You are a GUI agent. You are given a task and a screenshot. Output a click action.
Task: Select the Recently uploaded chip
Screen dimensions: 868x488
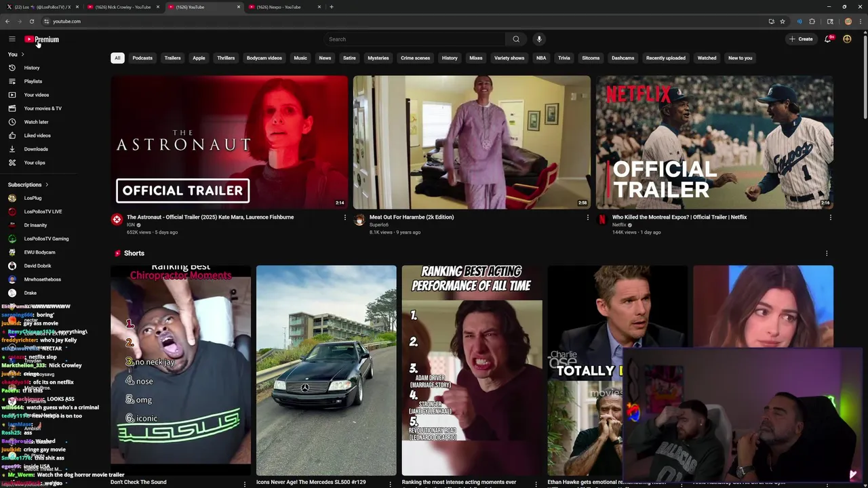(x=665, y=58)
